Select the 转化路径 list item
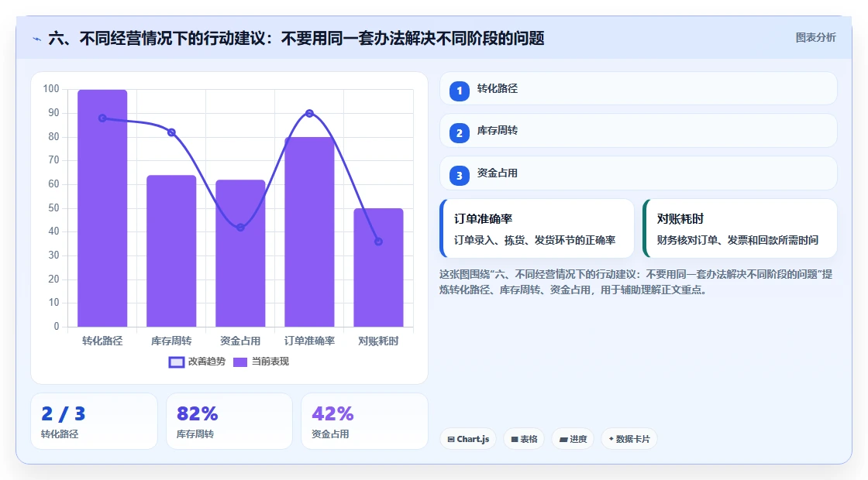Screen dimensions: 868x480 [x=639, y=88]
